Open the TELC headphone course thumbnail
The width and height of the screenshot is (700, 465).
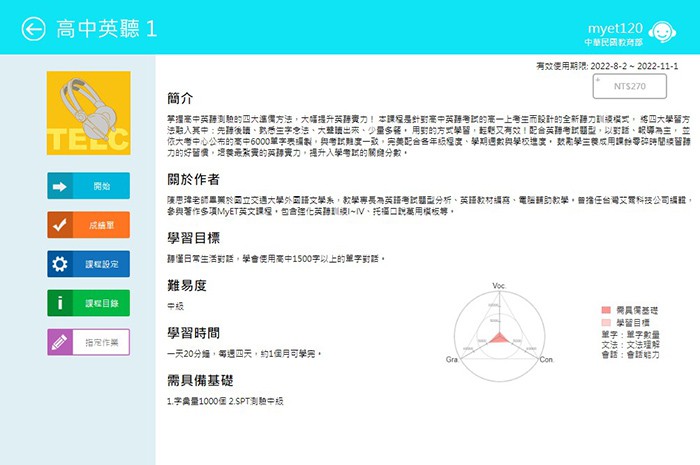[89, 113]
